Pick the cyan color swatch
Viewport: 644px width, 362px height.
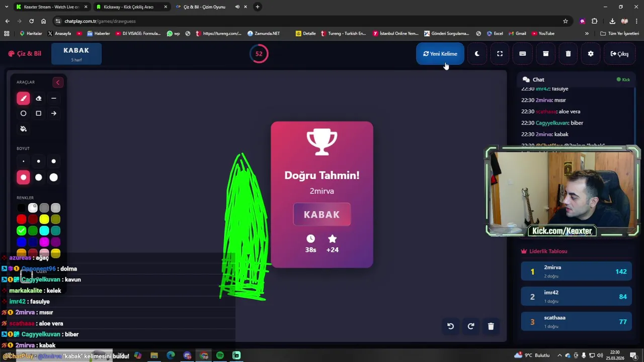44,231
